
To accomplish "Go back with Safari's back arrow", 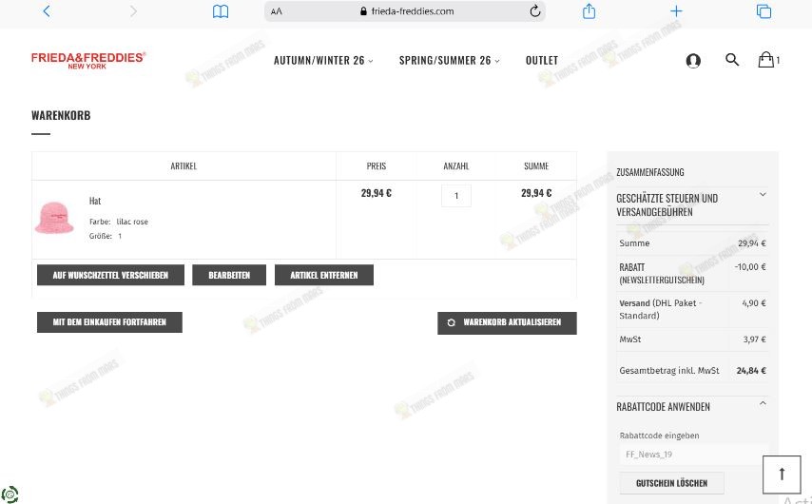I will [47, 10].
